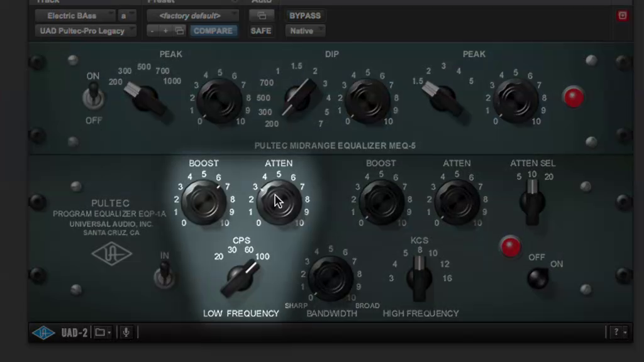The height and width of the screenshot is (362, 644).
Task: Click the MEQ-5 DIP frequency selector
Action: point(299,97)
